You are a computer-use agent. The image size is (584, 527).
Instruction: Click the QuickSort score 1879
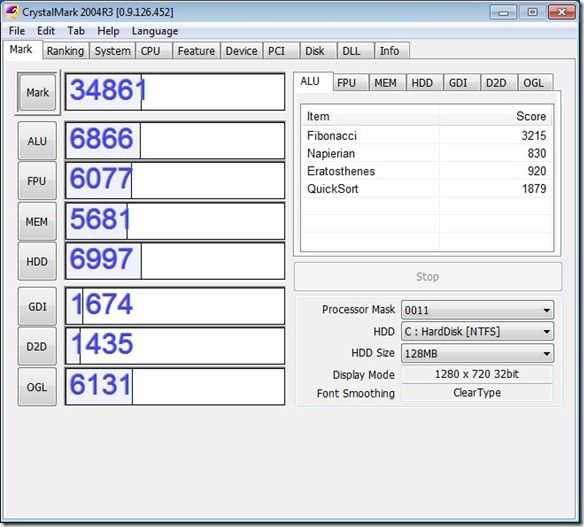(x=534, y=189)
